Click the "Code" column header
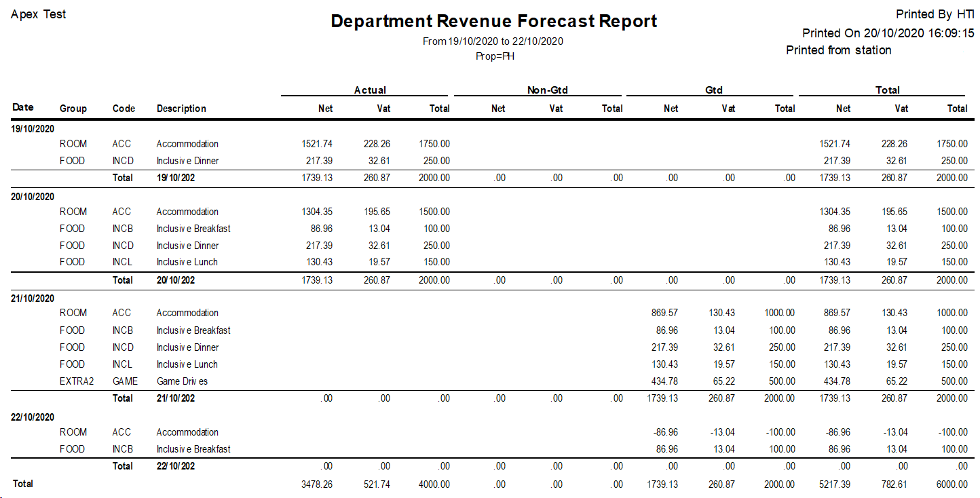 (x=124, y=109)
